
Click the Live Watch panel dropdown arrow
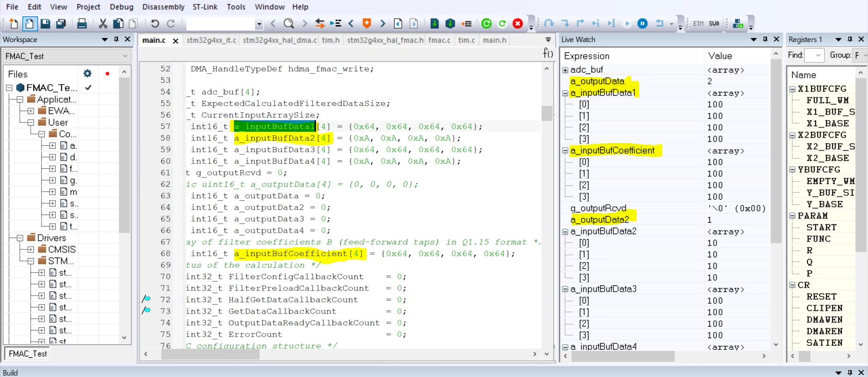point(753,40)
